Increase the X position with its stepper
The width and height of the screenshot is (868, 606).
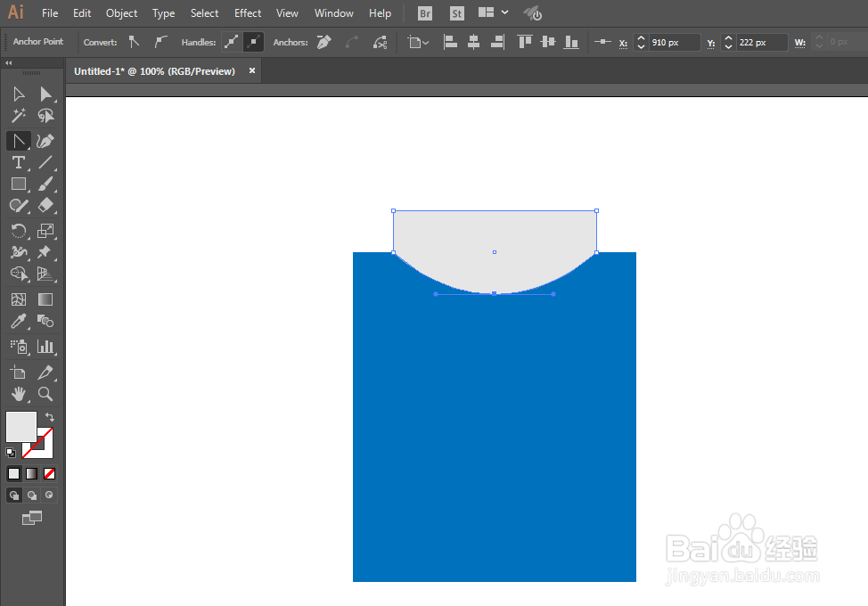[641, 37]
